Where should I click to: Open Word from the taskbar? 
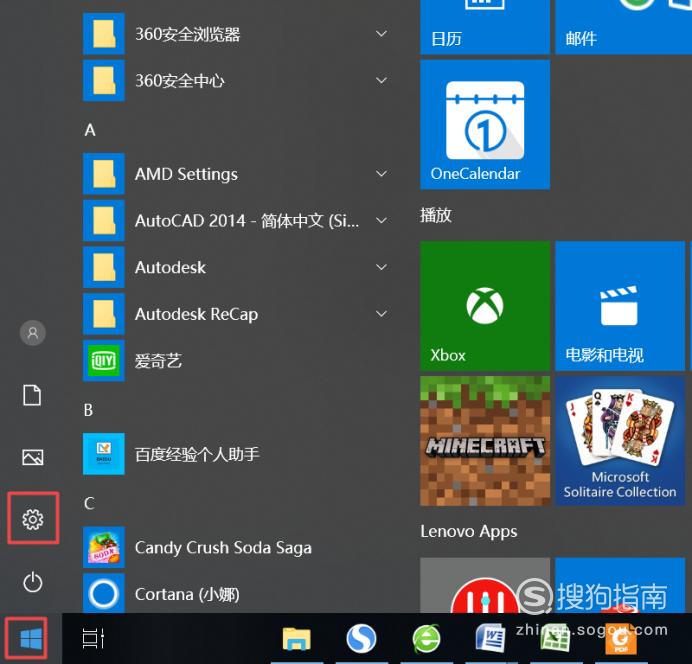(490, 638)
